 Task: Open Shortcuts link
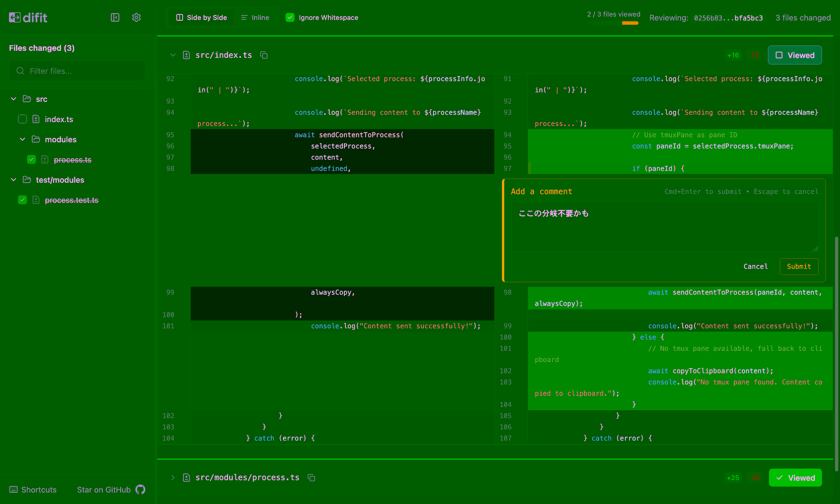(33, 489)
